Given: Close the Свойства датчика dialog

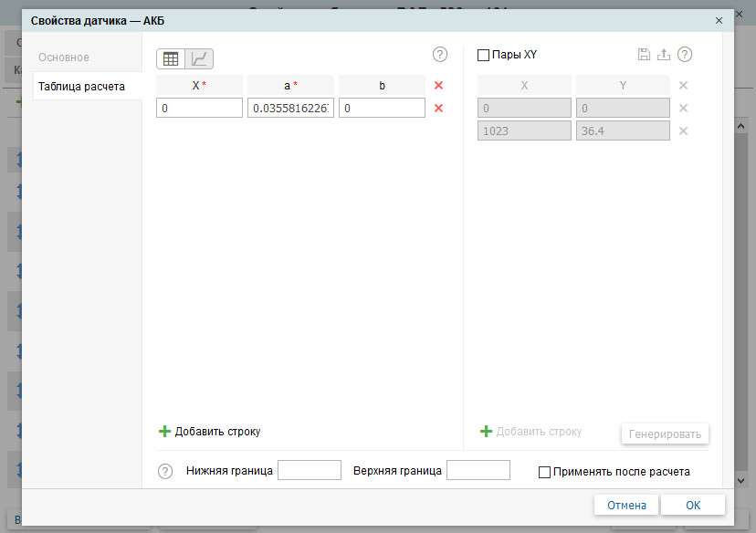Looking at the screenshot, I should coord(719,20).
